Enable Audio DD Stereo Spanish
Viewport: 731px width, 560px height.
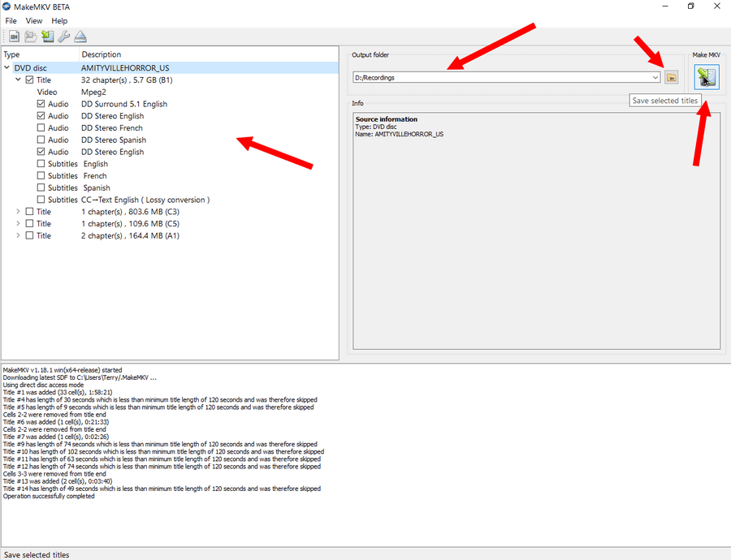[41, 140]
